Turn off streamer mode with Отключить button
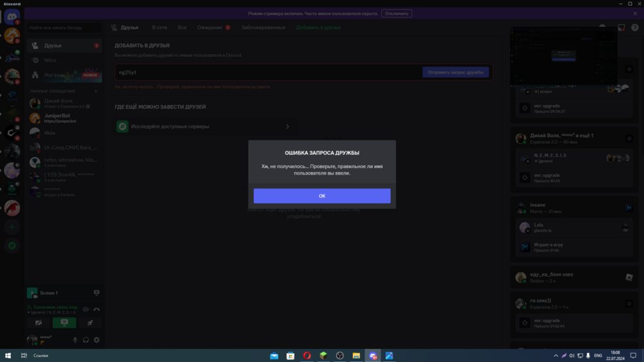The height and width of the screenshot is (362, 644). 396,14
